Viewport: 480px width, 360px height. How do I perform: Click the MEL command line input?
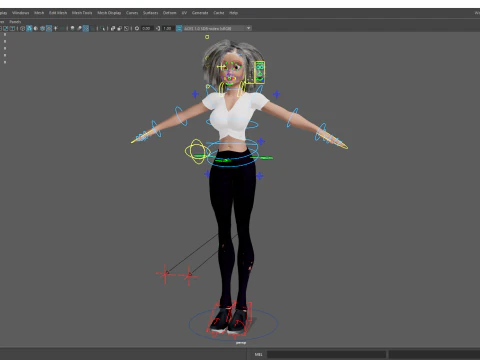[326, 354]
